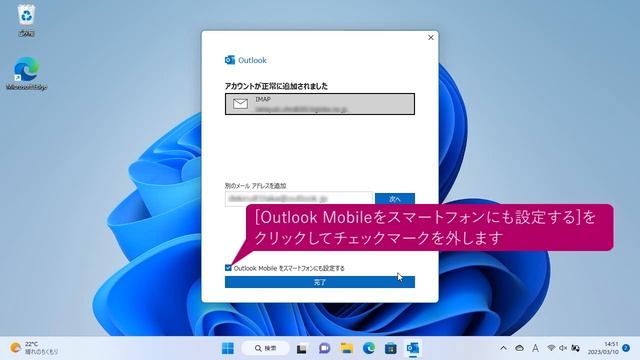The height and width of the screenshot is (360, 640).
Task: Open the volume speaker tray icon
Action: 563,348
